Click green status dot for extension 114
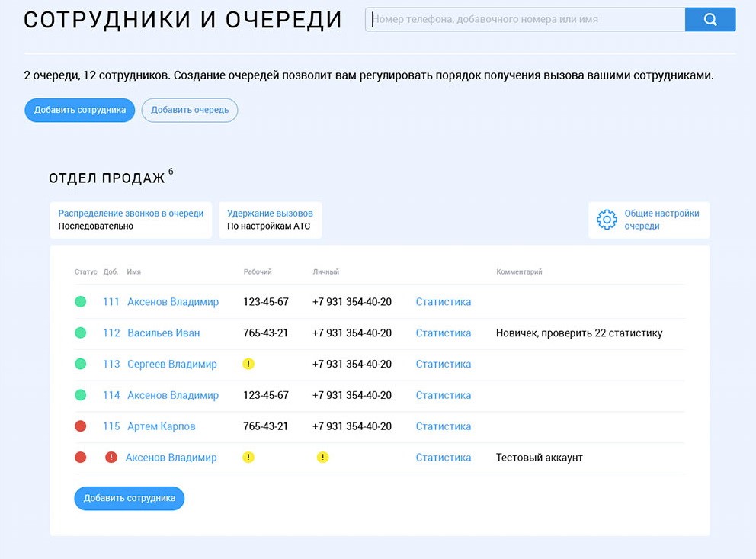 pos(81,395)
